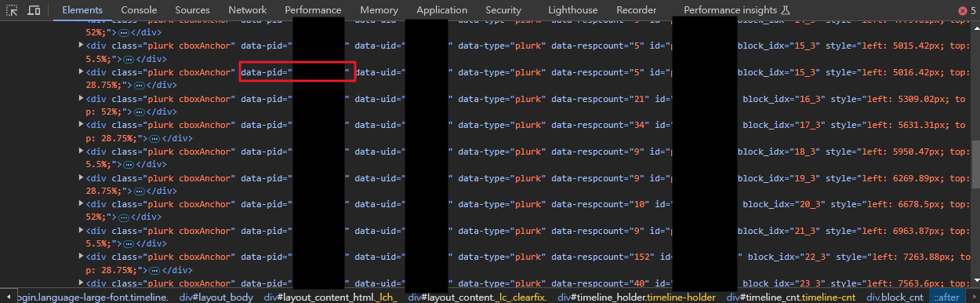Screen dimensions: 980x303
Task: Select the div#layout_body breadcrumb
Action: 216,298
